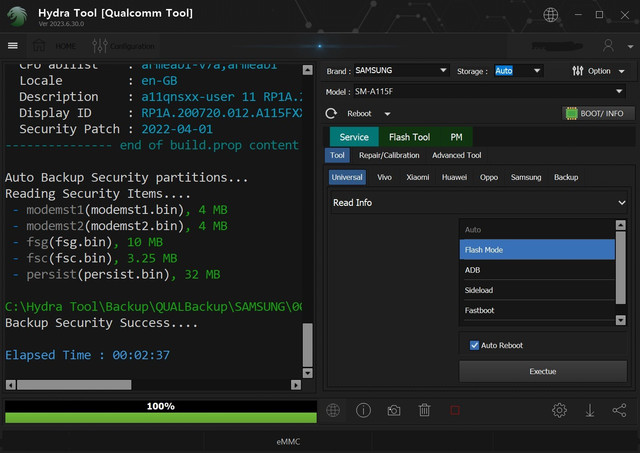Select the Repair/Calibration sub-tab
Viewport: 640px width, 453px height.
[x=389, y=155]
